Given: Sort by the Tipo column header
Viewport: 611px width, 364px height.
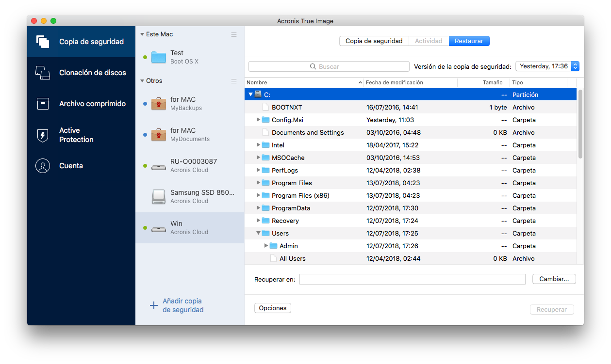Looking at the screenshot, I should click(x=538, y=82).
